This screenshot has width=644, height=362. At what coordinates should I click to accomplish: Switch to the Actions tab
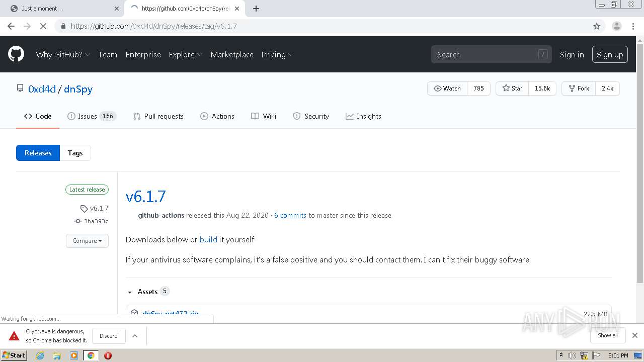pos(217,116)
